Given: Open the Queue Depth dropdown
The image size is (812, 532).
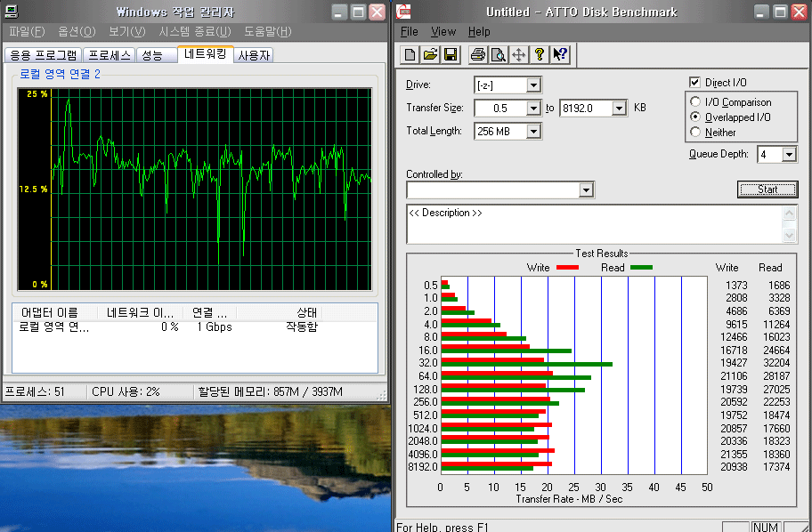Looking at the screenshot, I should (x=789, y=154).
